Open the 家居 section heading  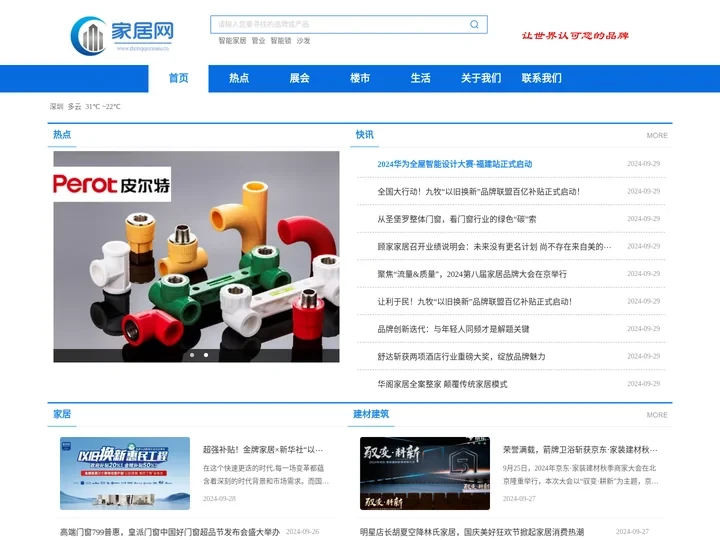pos(62,414)
